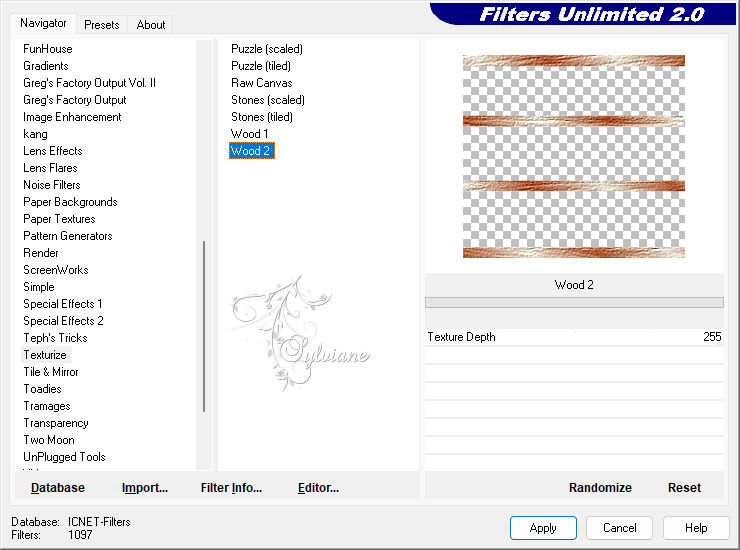Select Lens Effects category
This screenshot has width=740, height=550.
(53, 151)
